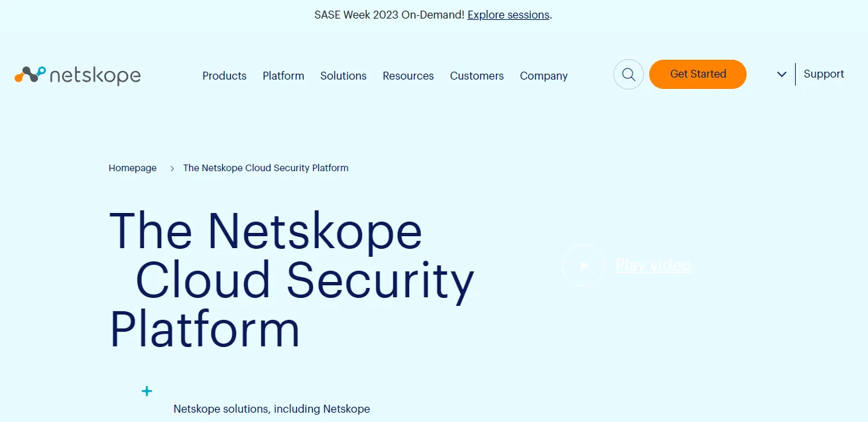Image resolution: width=868 pixels, height=422 pixels.
Task: Expand the chevron dropdown beside Support
Action: [782, 74]
